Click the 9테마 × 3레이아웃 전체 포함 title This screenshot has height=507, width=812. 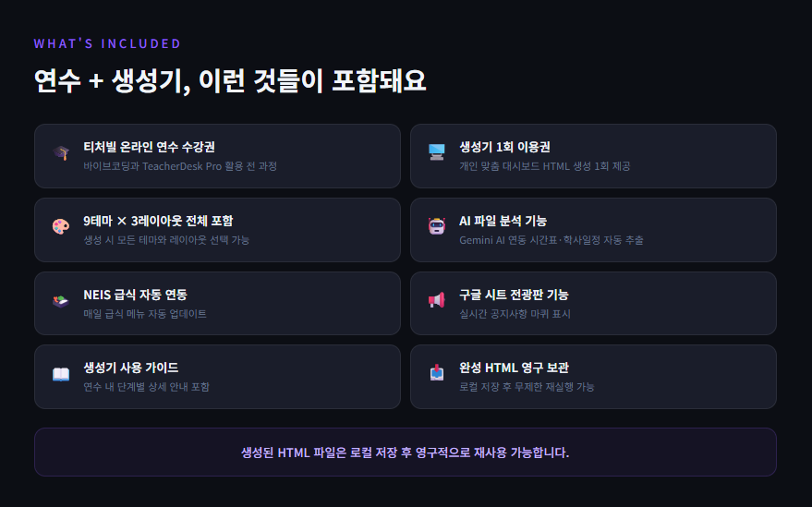click(x=158, y=221)
